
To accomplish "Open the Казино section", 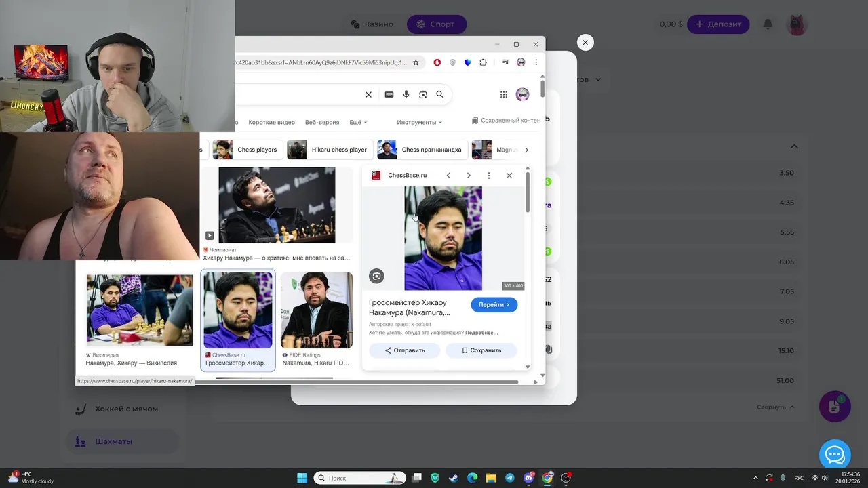I will [372, 24].
